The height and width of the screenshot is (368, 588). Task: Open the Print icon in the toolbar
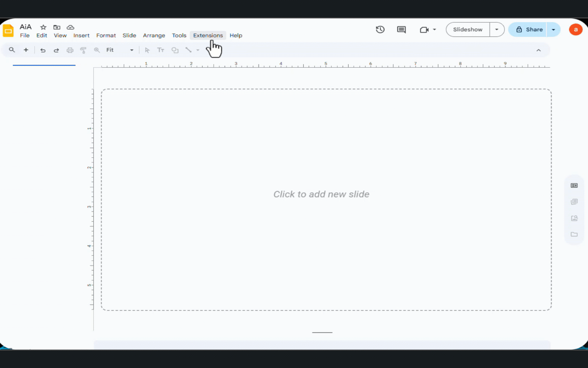click(x=69, y=50)
